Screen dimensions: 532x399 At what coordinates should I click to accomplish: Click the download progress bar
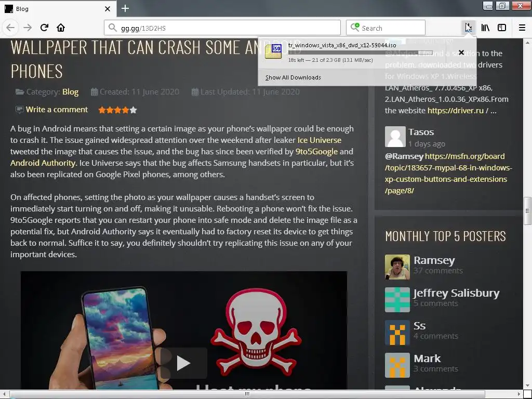361,52
